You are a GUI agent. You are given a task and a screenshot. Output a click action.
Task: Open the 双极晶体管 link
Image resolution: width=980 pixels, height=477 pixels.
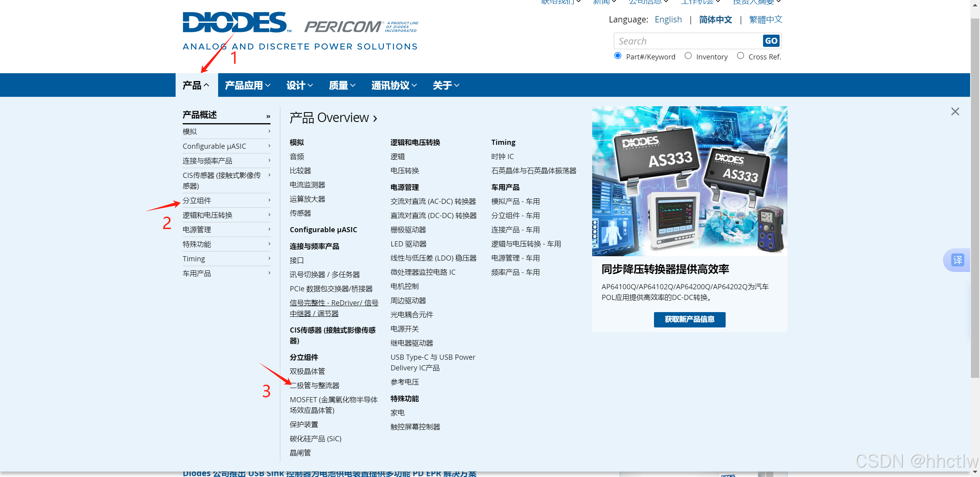pyautogui.click(x=308, y=372)
